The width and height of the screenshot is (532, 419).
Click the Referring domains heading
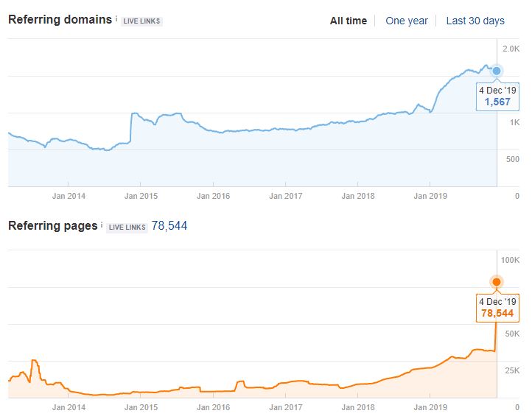60,20
